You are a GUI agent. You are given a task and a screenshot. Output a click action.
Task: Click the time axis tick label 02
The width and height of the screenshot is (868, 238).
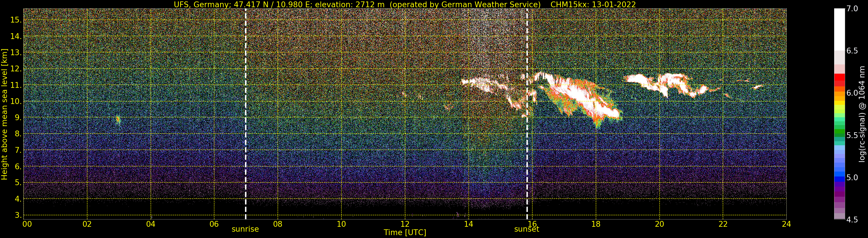pyautogui.click(x=87, y=224)
